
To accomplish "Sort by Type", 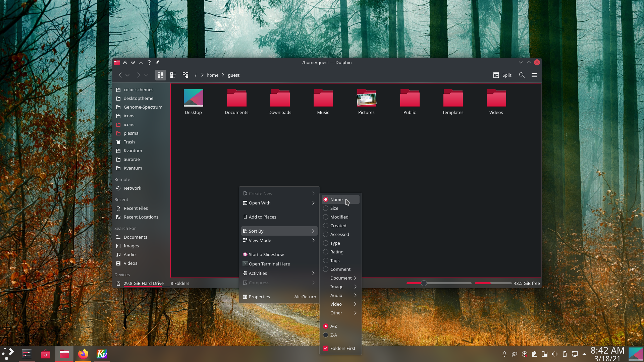I will click(340, 243).
